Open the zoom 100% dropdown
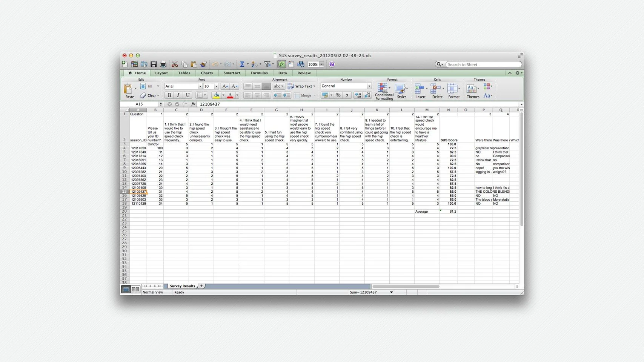The width and height of the screenshot is (644, 362). (x=321, y=64)
